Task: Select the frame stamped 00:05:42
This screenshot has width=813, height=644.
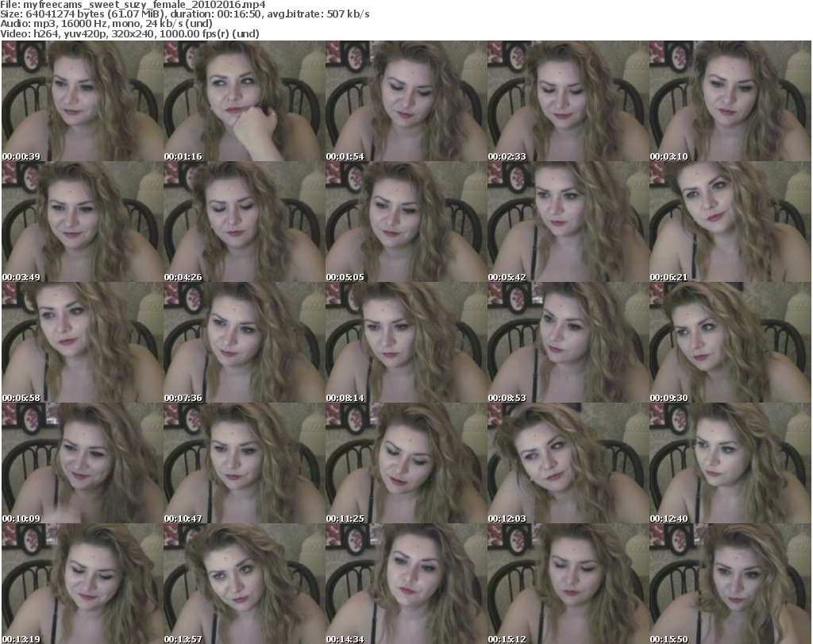Action: click(568, 222)
